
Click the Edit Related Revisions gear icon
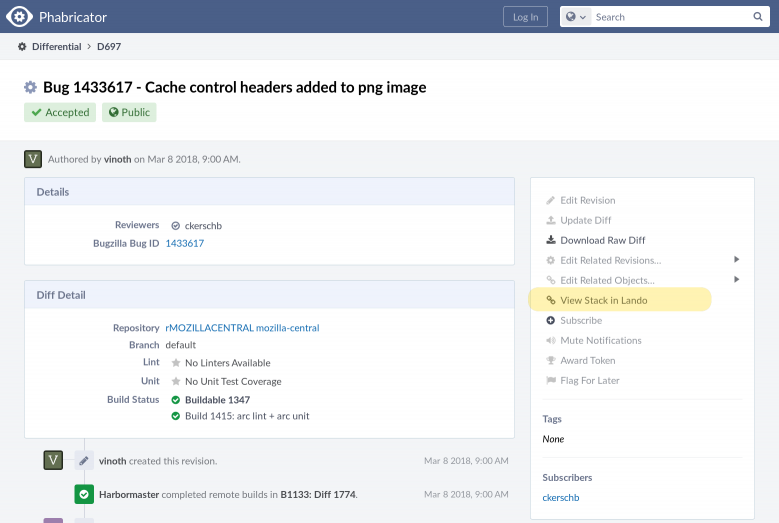click(550, 260)
